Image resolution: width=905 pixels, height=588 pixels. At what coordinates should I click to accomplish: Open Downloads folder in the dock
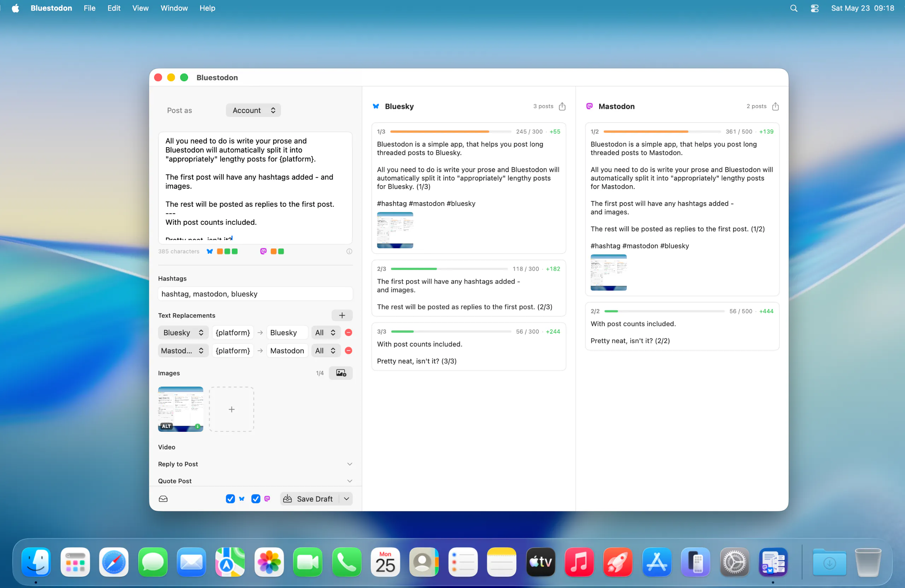[x=829, y=562]
